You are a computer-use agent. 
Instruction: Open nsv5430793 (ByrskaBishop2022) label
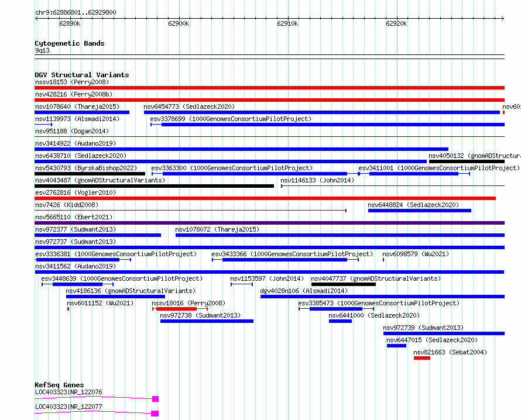(x=86, y=168)
